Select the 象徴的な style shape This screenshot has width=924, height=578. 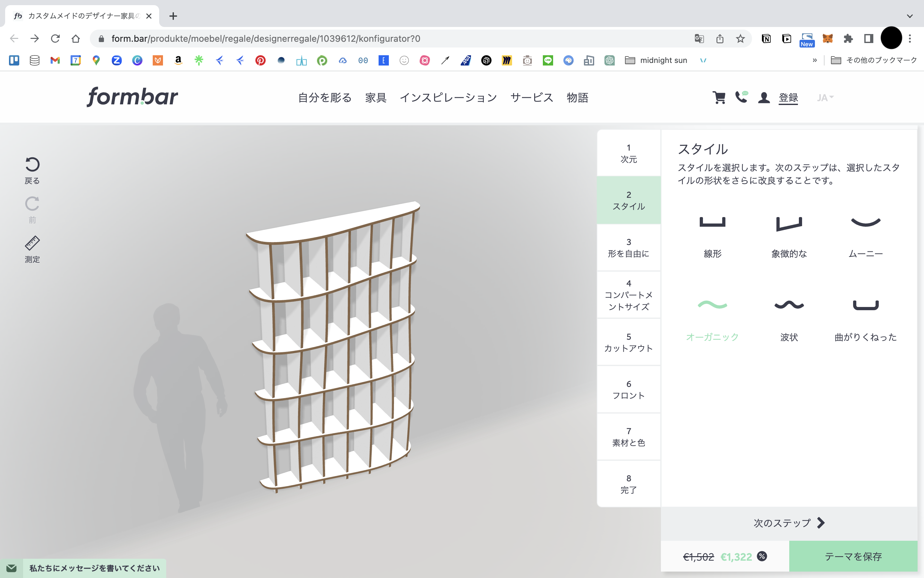(789, 223)
